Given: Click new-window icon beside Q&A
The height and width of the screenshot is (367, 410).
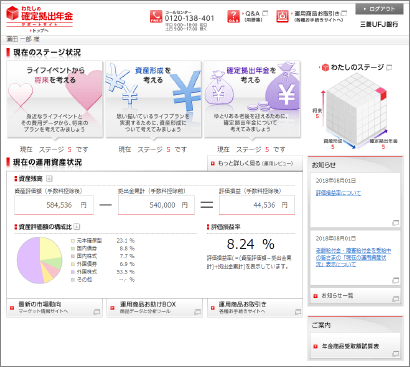Looking at the screenshot, I should (265, 13).
